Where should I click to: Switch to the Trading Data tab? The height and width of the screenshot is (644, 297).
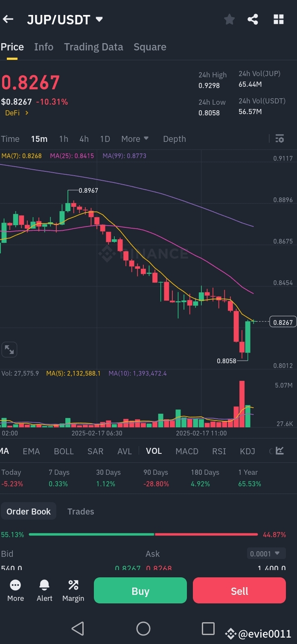coord(93,47)
